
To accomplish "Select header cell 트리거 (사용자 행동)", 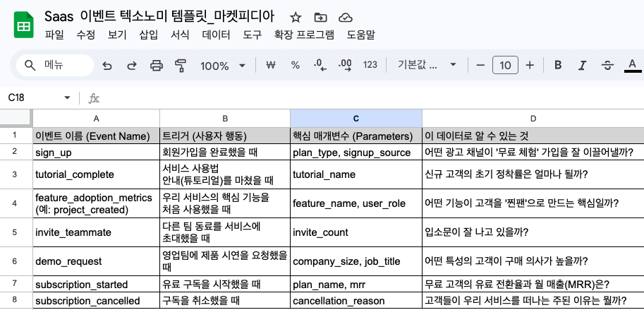I will coord(225,136).
